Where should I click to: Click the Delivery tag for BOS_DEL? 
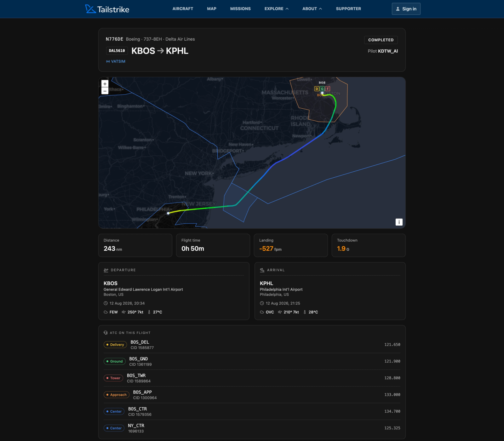[115, 345]
